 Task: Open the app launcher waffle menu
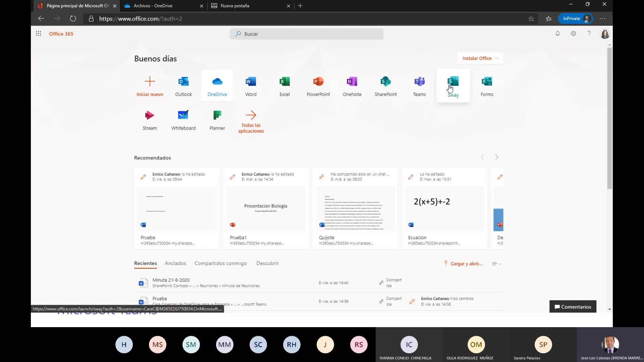(39, 34)
